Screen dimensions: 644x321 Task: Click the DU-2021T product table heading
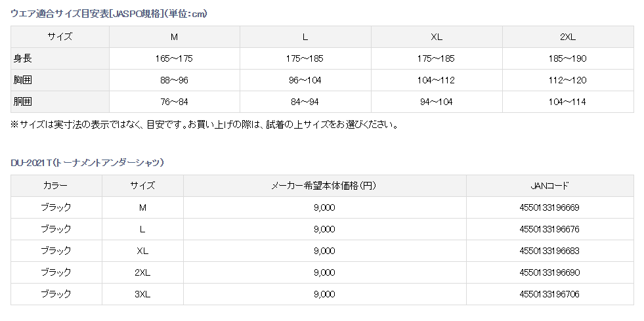coord(87,162)
